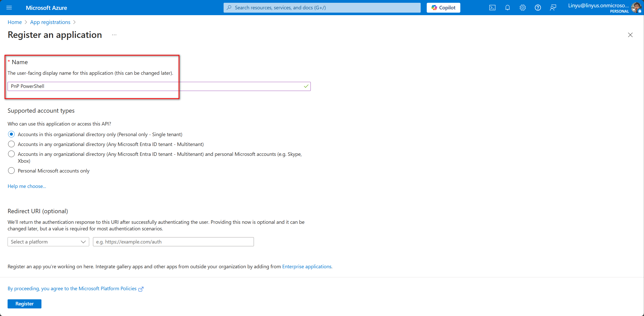Image resolution: width=644 pixels, height=316 pixels.
Task: Open the Azure portal menu
Action: pos(9,8)
